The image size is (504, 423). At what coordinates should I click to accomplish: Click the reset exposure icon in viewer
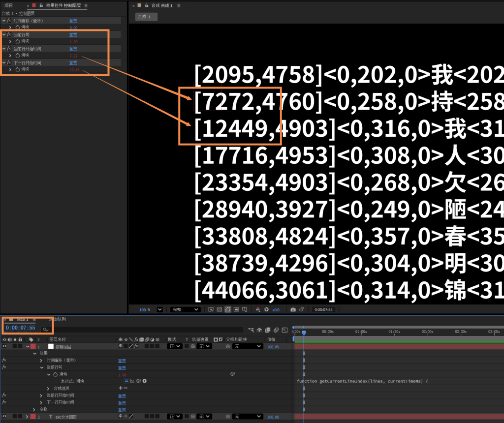[267, 310]
